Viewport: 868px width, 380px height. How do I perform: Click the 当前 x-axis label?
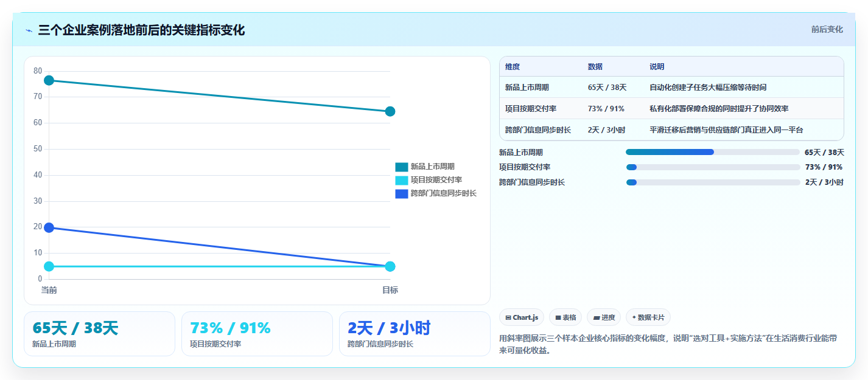tap(49, 290)
